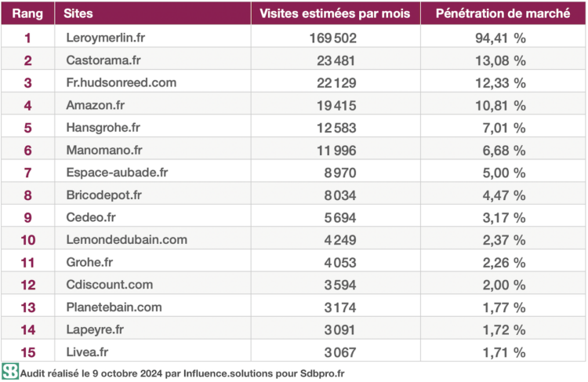The image size is (588, 382).
Task: Select the Planetebain.com row
Action: pos(114,307)
